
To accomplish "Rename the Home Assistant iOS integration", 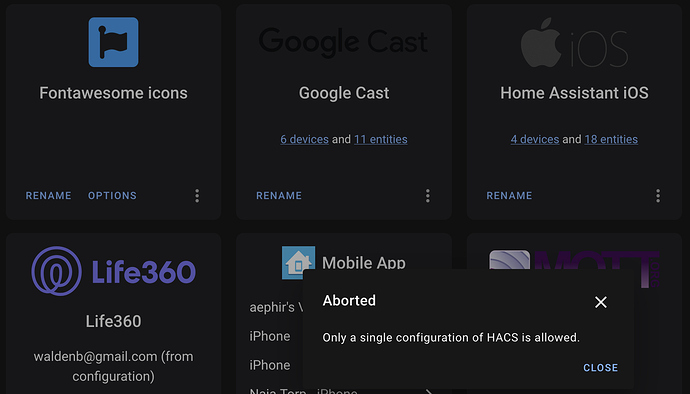I will click(509, 195).
